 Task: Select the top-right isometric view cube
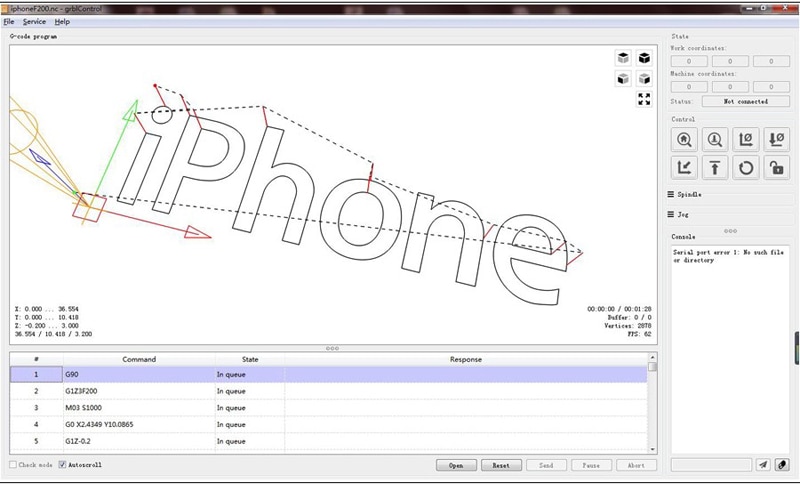click(644, 58)
